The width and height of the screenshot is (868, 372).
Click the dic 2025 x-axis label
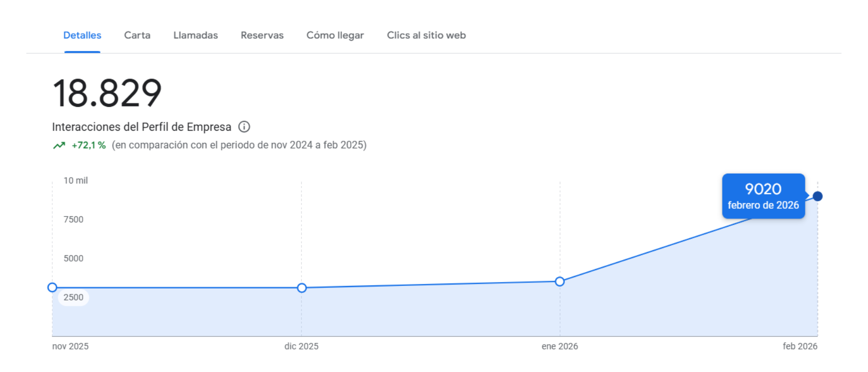pyautogui.click(x=301, y=346)
